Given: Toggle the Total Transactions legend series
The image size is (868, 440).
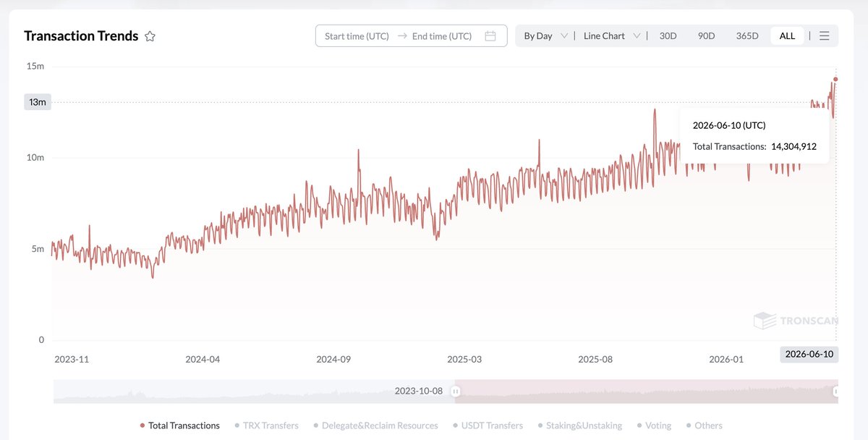Looking at the screenshot, I should (179, 426).
